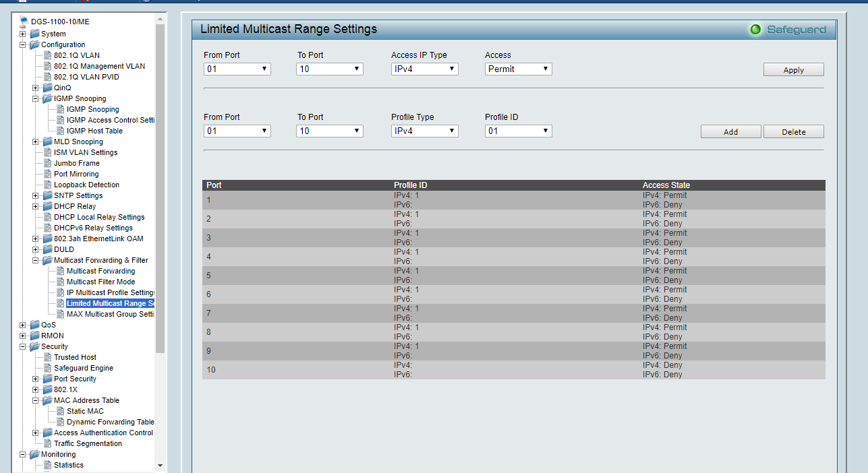This screenshot has width=868, height=473.
Task: Open the Loopback Detection page
Action: (86, 185)
